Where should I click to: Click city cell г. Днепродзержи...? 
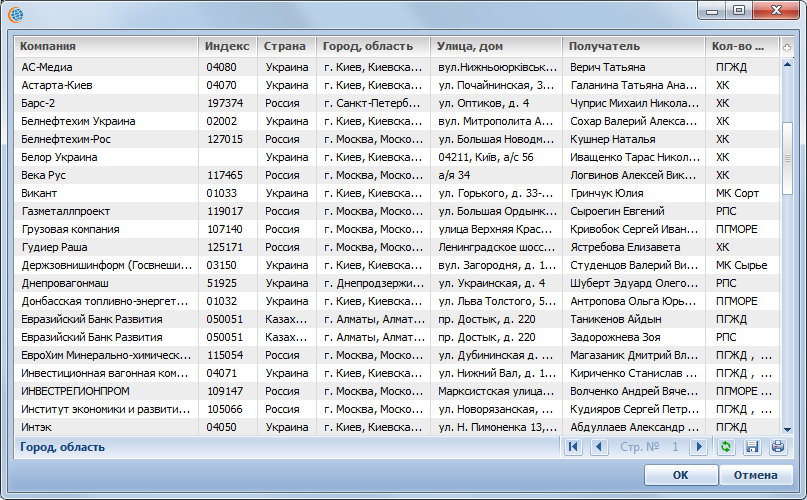(x=374, y=283)
